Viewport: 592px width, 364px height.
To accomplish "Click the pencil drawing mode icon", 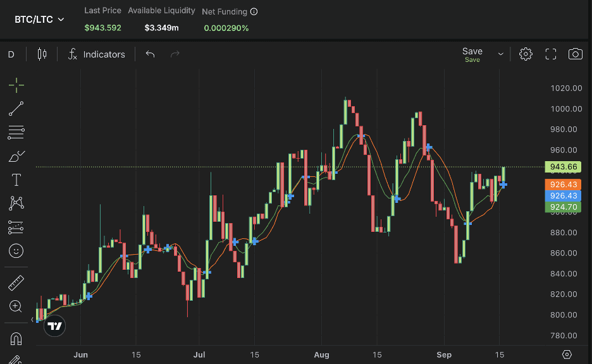I will coord(15,360).
